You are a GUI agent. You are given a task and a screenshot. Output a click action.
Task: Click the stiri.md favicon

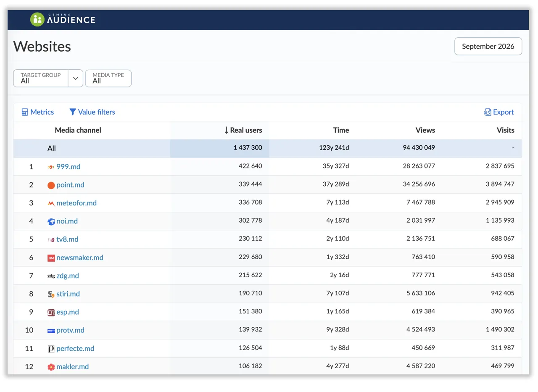coord(51,294)
